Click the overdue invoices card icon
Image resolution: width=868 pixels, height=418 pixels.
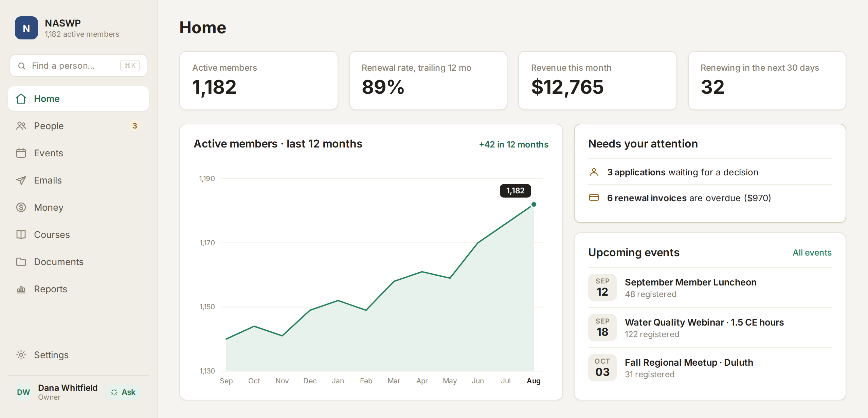594,198
